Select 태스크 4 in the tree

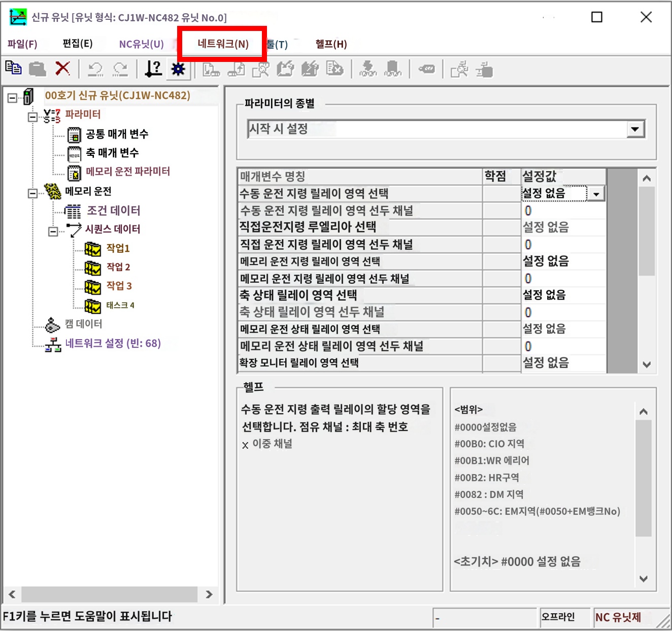[120, 305]
